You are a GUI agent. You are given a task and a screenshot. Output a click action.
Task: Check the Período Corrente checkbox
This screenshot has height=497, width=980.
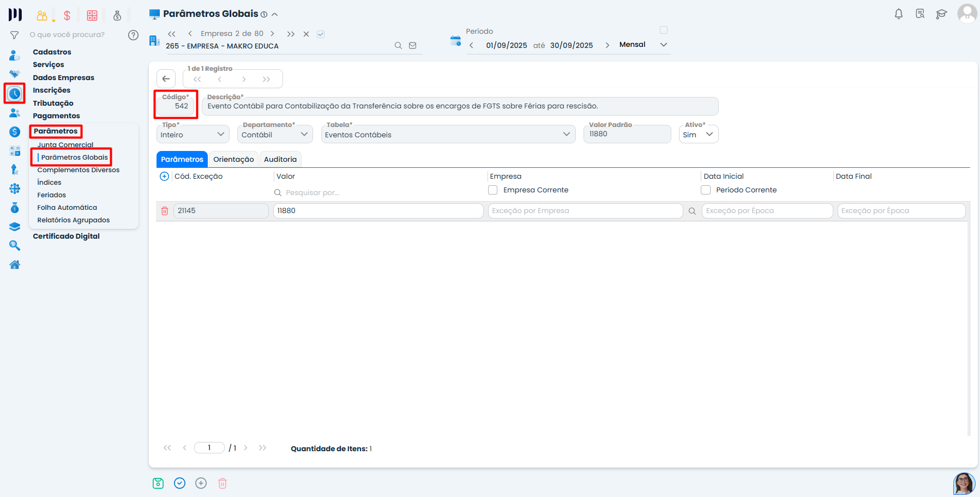click(x=706, y=190)
